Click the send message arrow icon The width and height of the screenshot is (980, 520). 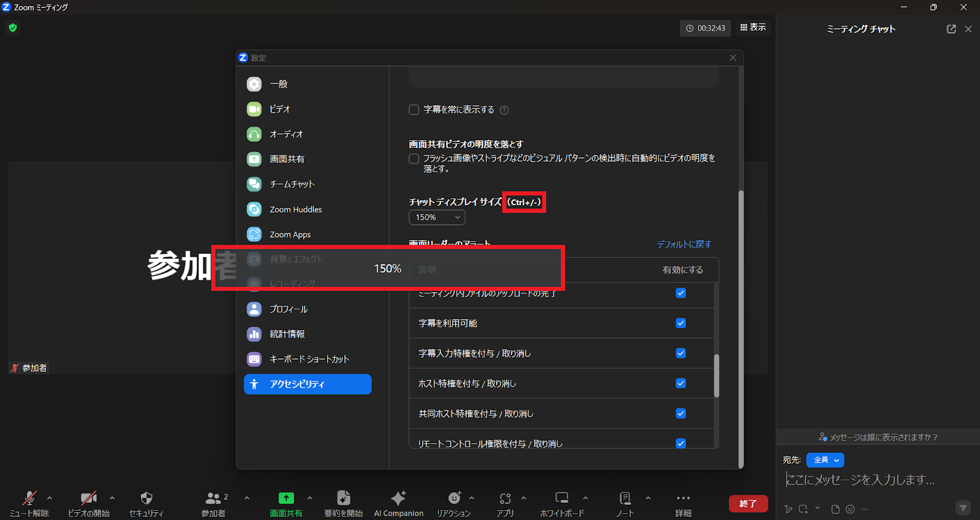[963, 508]
